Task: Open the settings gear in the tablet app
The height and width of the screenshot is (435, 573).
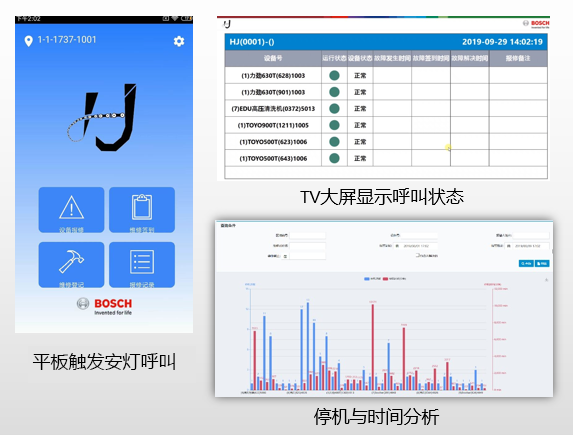Action: tap(179, 41)
